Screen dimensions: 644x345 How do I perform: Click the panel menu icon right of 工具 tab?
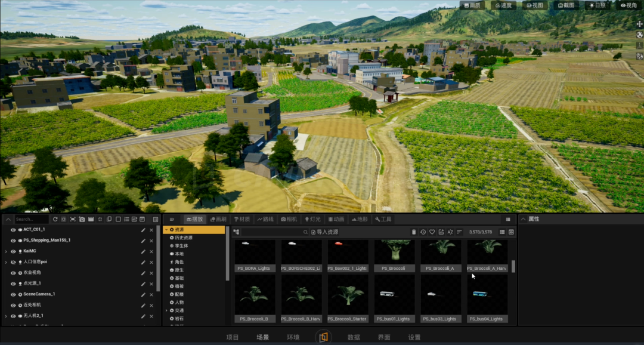[508, 219]
